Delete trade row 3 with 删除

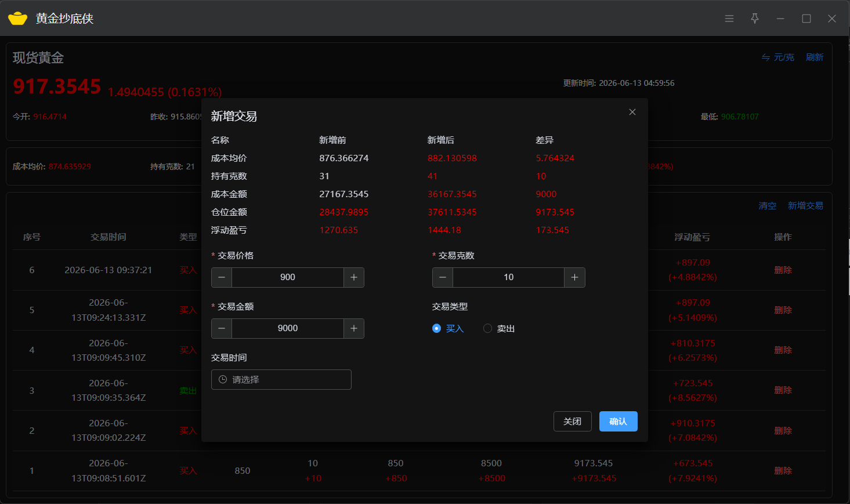783,390
